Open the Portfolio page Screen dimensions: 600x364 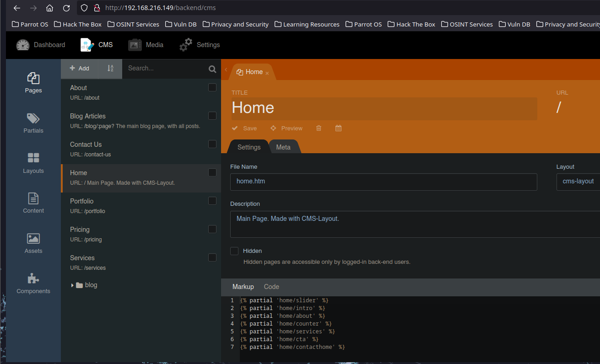[x=141, y=206]
